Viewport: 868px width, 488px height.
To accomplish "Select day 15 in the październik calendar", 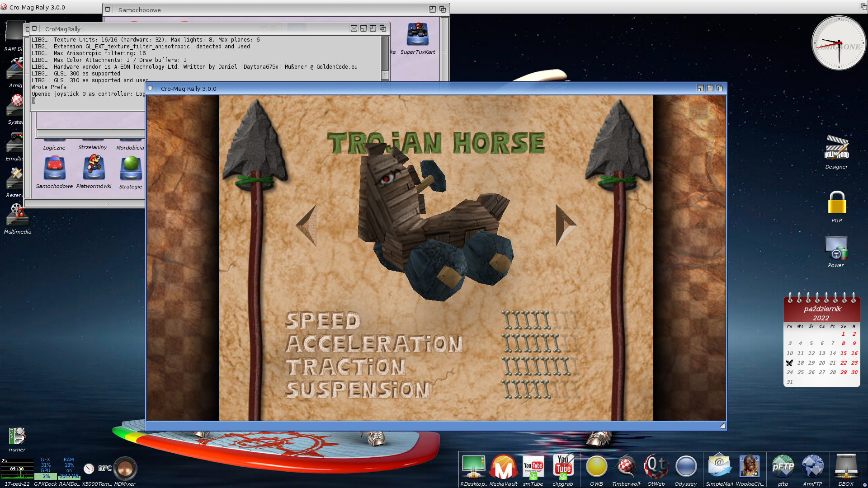I will pyautogui.click(x=844, y=353).
